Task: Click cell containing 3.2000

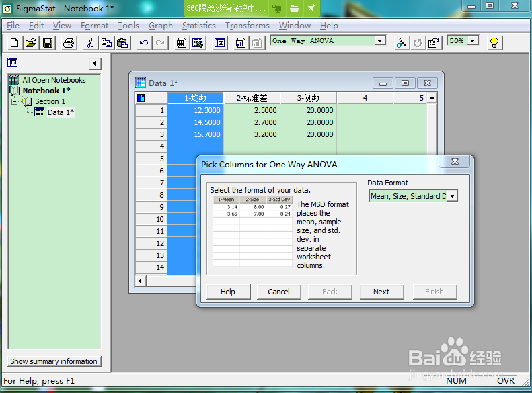Action: pos(252,134)
